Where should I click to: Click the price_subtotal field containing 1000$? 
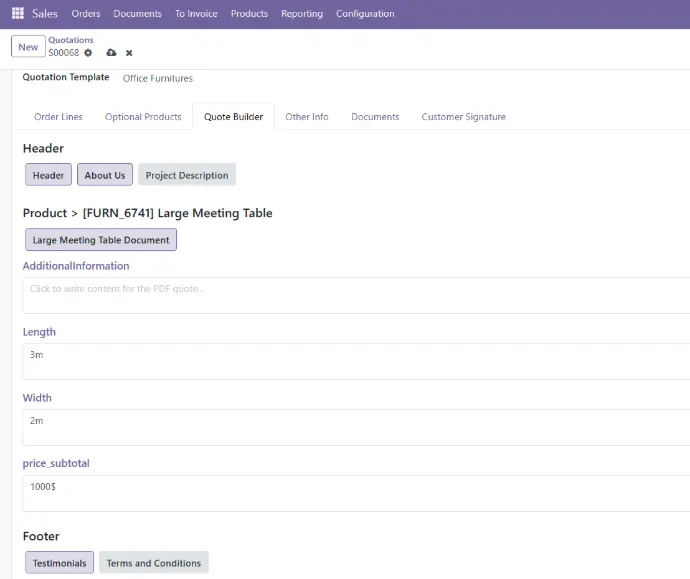(356, 493)
